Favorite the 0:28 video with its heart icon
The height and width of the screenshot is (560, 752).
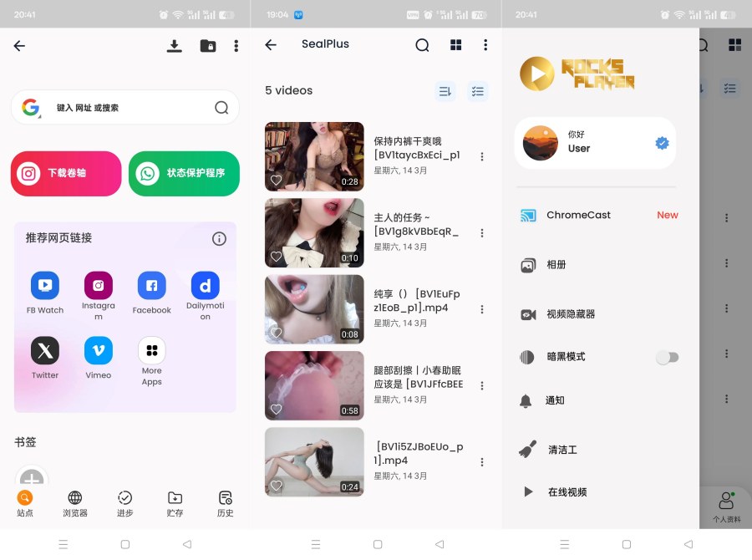(277, 180)
